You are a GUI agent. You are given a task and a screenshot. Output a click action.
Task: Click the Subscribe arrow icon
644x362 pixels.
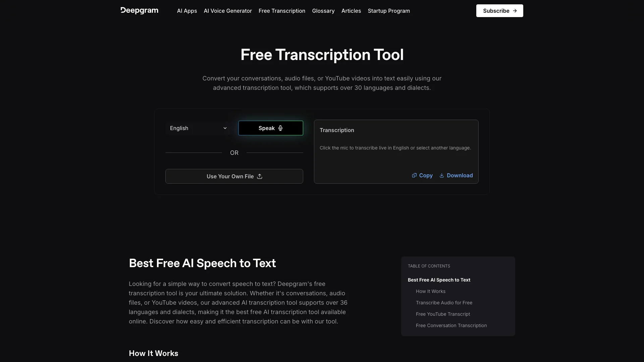(x=515, y=11)
